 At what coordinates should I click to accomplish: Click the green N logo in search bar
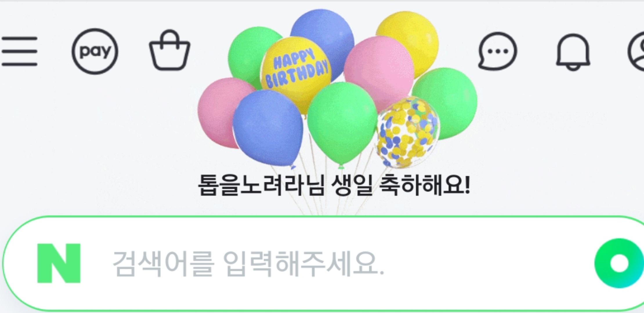pyautogui.click(x=59, y=263)
